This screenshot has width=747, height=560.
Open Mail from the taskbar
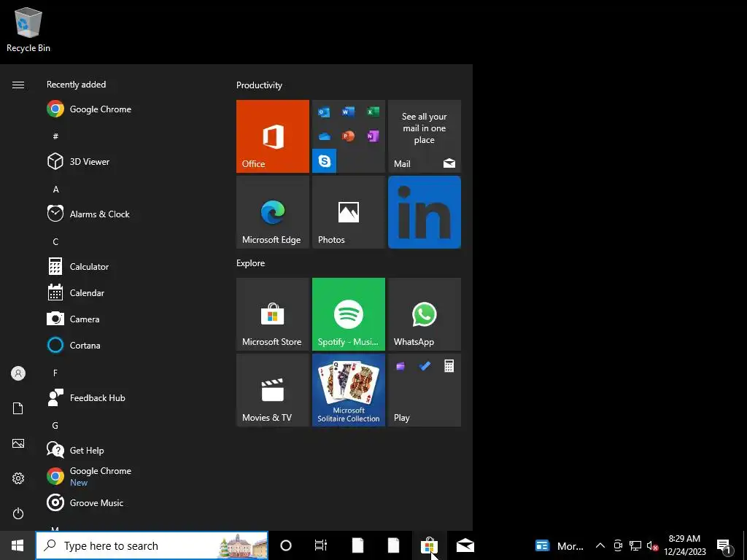pos(465,545)
